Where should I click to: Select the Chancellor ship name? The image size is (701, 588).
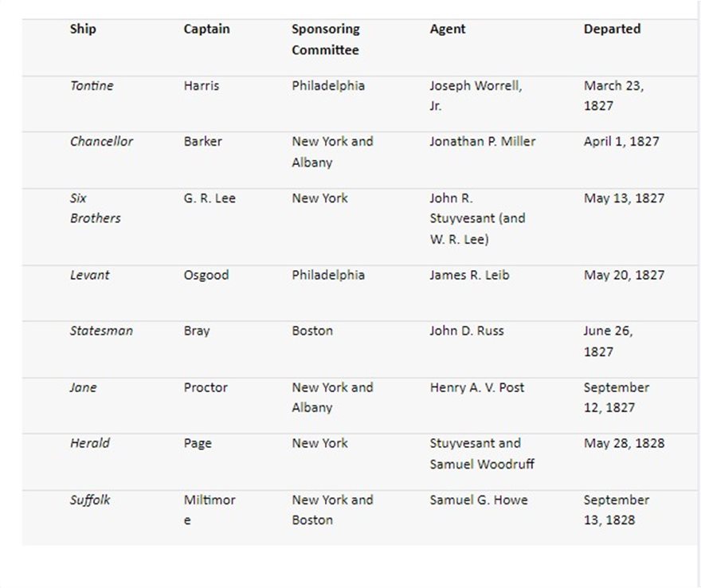(101, 141)
